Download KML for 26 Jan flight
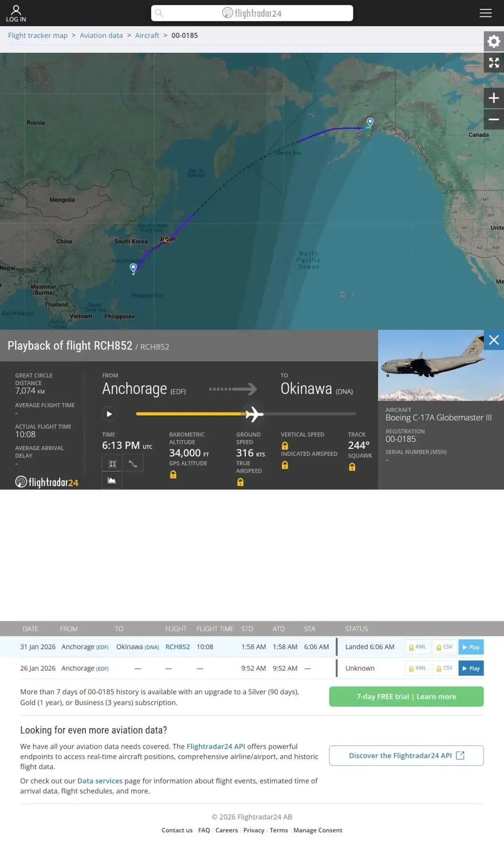The image size is (504, 851). point(418,668)
